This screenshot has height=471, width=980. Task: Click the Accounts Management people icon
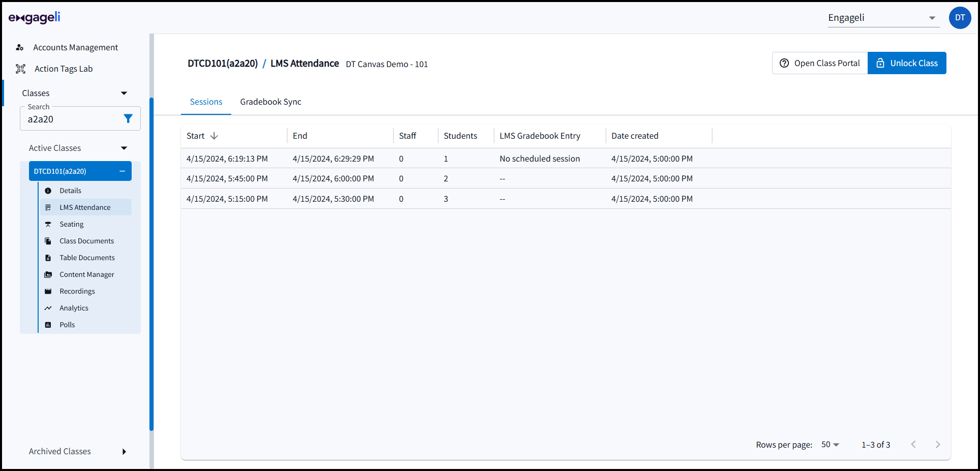20,47
